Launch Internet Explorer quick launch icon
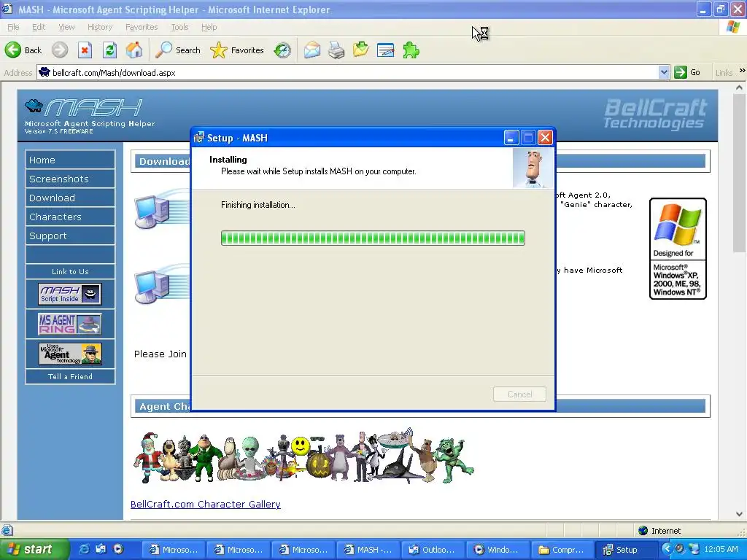Screen dimensions: 747x560 click(85, 549)
